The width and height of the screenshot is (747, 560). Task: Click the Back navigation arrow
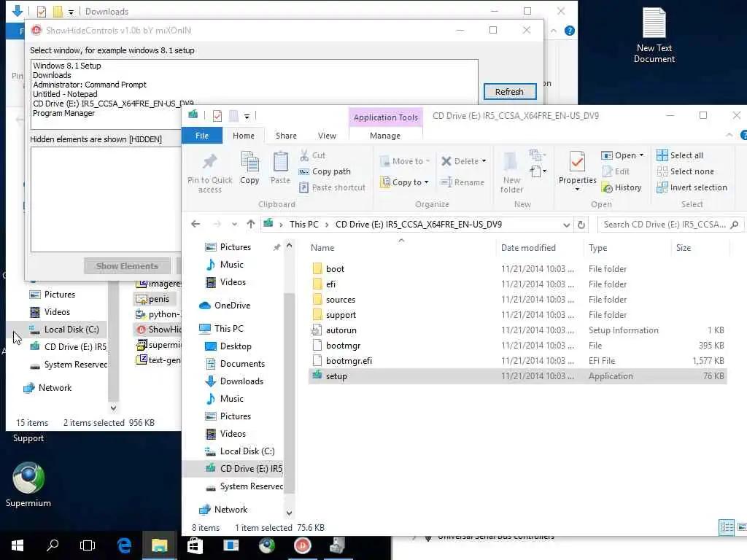coord(196,225)
